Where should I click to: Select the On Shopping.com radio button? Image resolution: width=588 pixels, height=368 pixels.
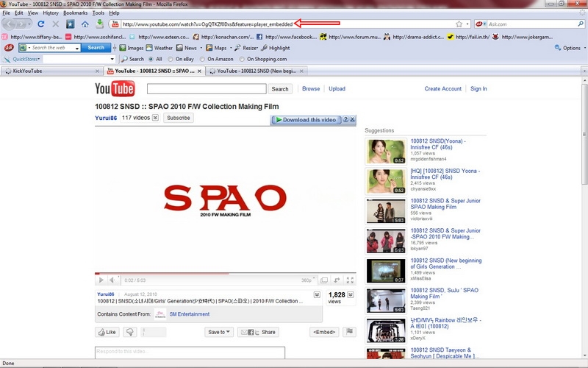[x=242, y=59]
